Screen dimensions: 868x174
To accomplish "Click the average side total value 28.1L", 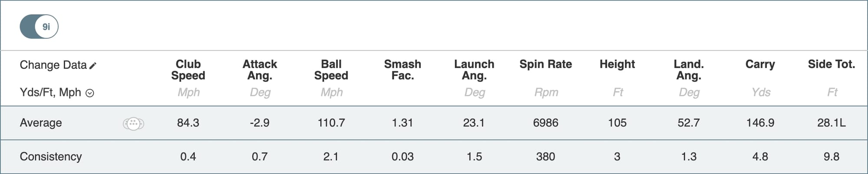I will tap(831, 123).
